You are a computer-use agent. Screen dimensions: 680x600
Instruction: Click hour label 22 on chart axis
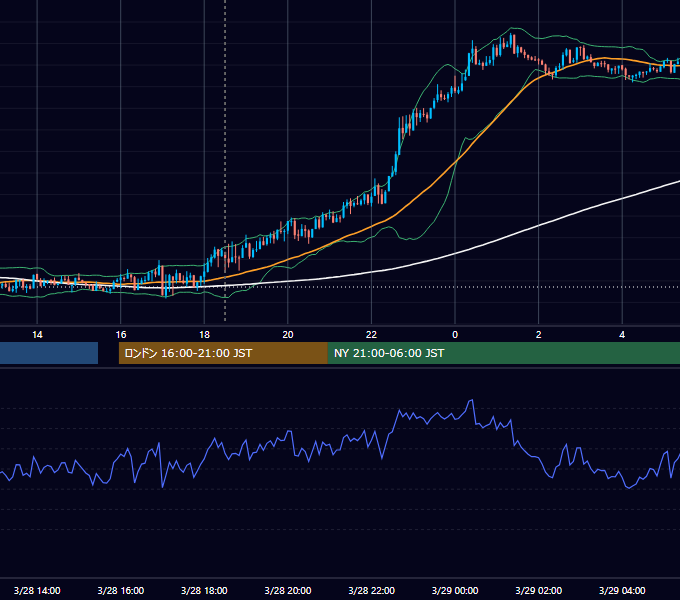pyautogui.click(x=372, y=335)
